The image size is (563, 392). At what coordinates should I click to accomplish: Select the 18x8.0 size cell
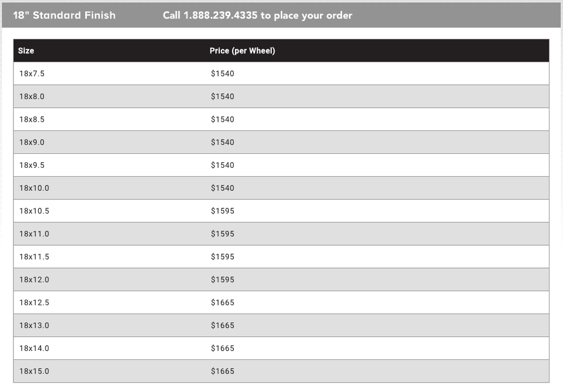32,97
